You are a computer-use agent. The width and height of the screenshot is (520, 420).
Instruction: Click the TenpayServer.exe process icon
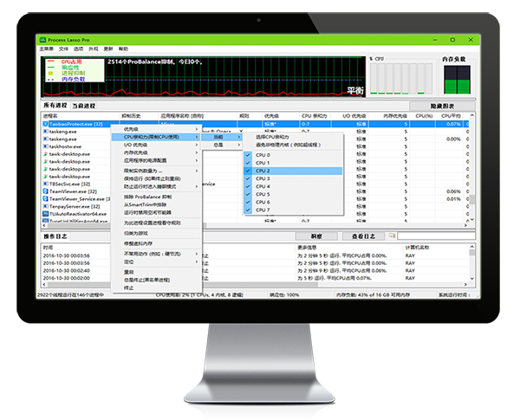point(46,206)
